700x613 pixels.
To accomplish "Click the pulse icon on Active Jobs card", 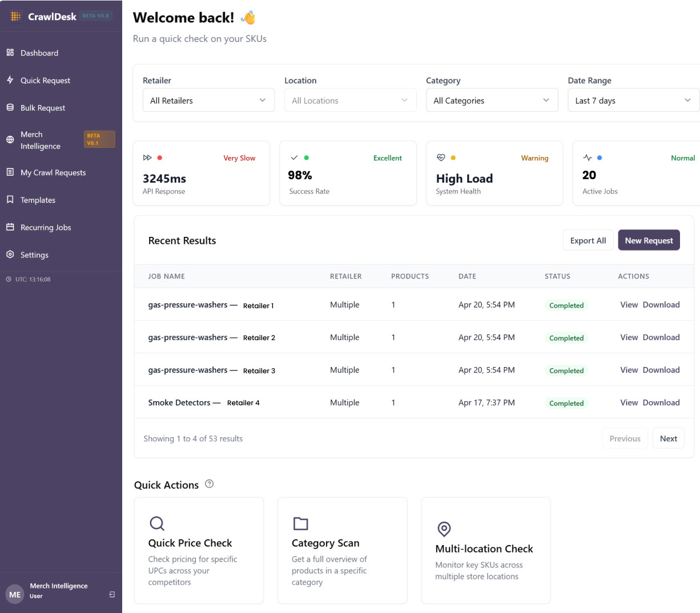I will pos(588,158).
